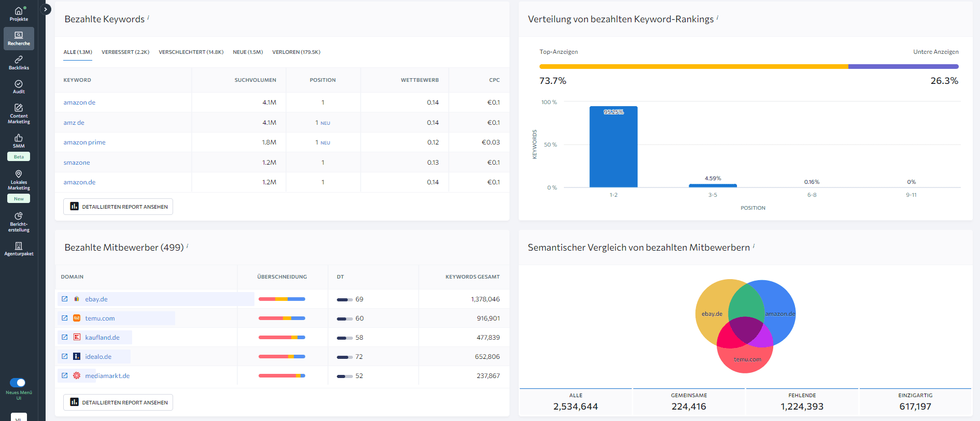The height and width of the screenshot is (421, 980).
Task: Click the 1-2 position bar in chart
Action: (x=614, y=147)
